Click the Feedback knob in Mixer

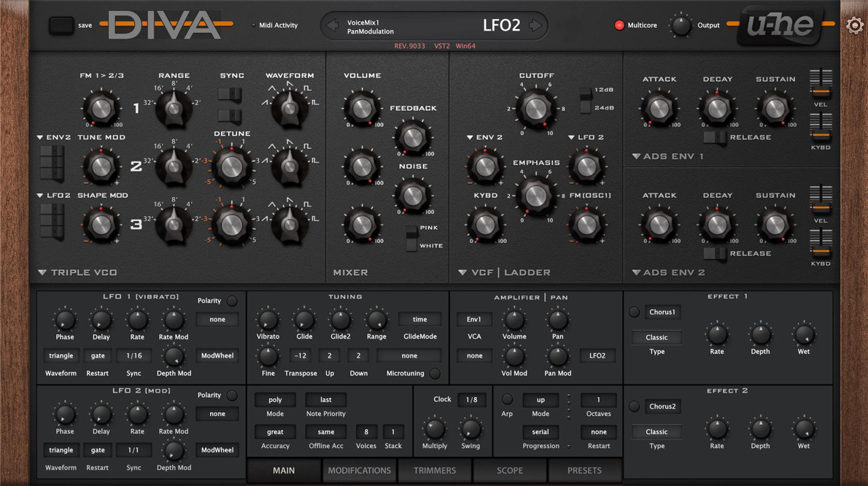[x=412, y=137]
